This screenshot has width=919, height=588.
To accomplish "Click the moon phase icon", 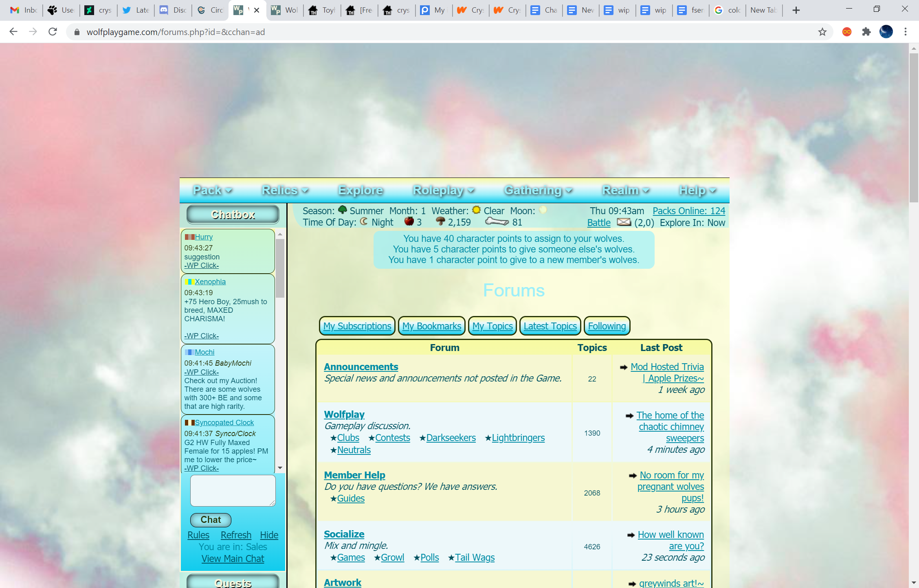I will tap(543, 210).
